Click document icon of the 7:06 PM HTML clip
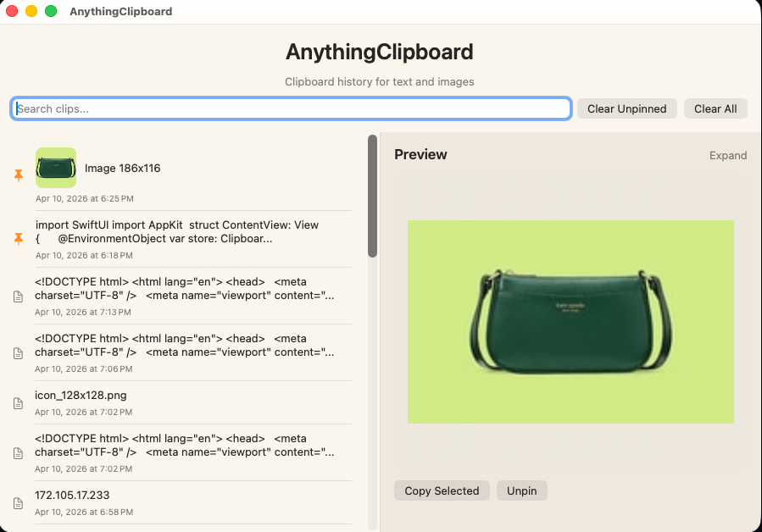Screen dimensions: 762x532 (18, 353)
